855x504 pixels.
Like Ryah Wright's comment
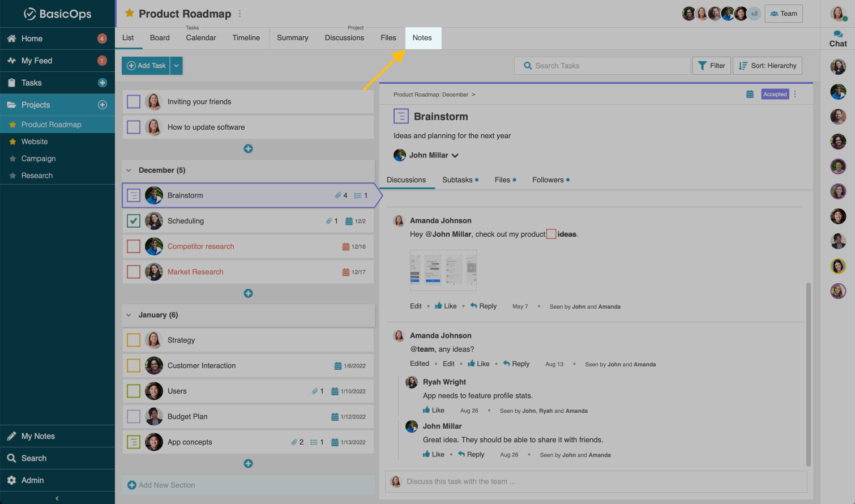434,411
